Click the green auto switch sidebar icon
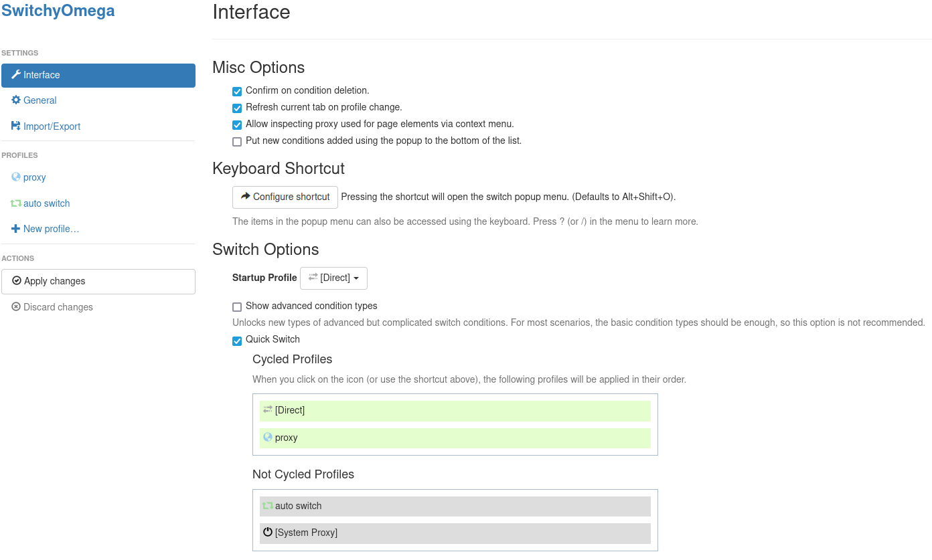The image size is (932, 560). pyautogui.click(x=16, y=203)
